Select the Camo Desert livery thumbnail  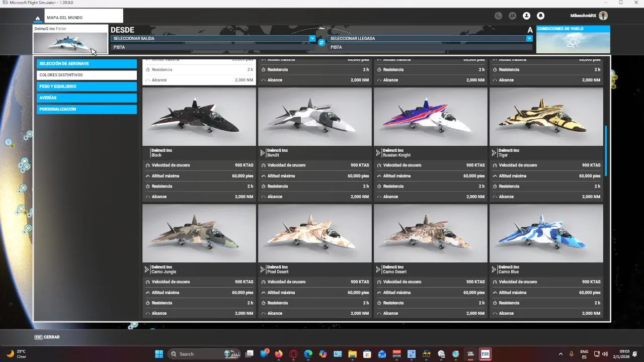tap(431, 234)
